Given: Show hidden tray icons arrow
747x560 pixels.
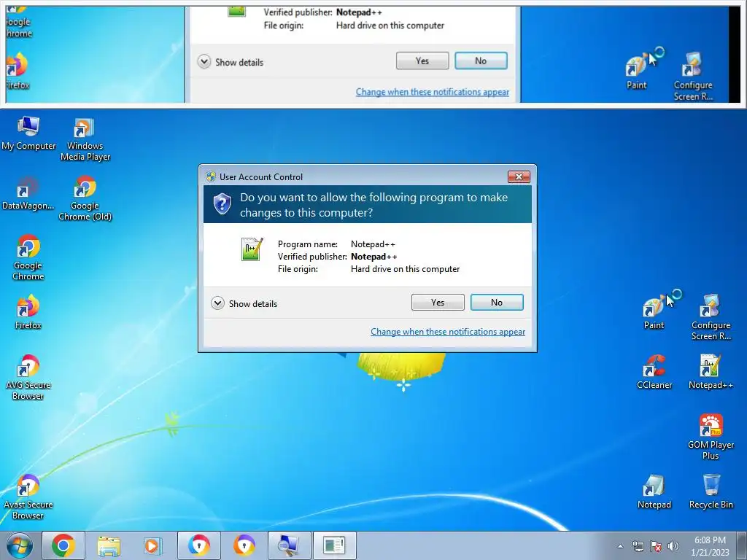Looking at the screenshot, I should click(620, 546).
